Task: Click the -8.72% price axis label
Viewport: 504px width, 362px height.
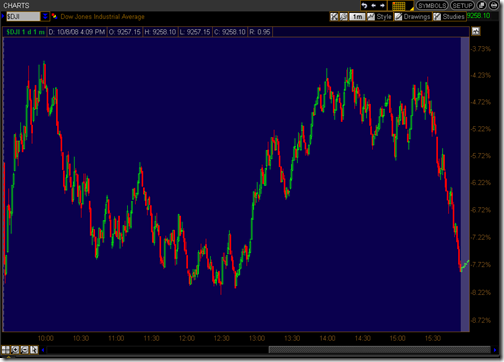Action: click(x=481, y=320)
